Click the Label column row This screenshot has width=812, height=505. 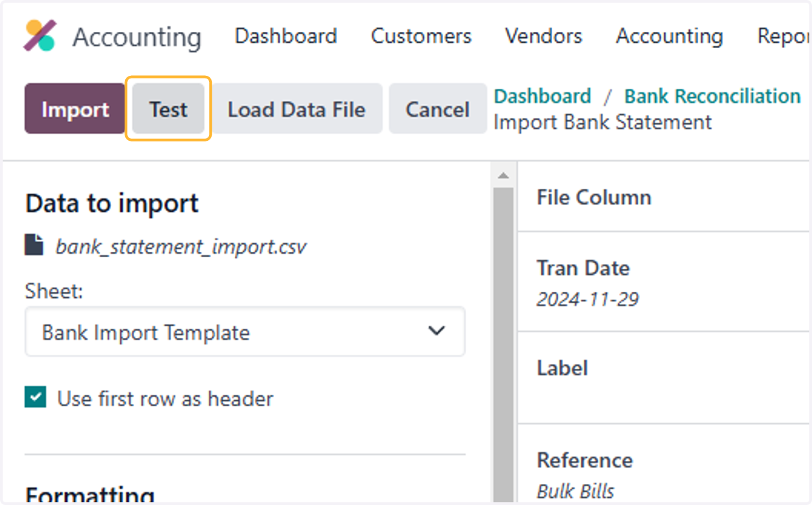click(x=664, y=378)
